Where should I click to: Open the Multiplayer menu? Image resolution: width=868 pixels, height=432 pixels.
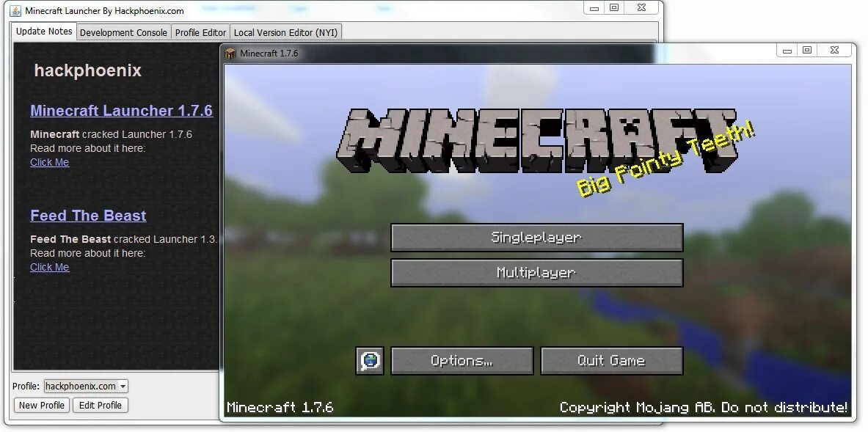536,273
